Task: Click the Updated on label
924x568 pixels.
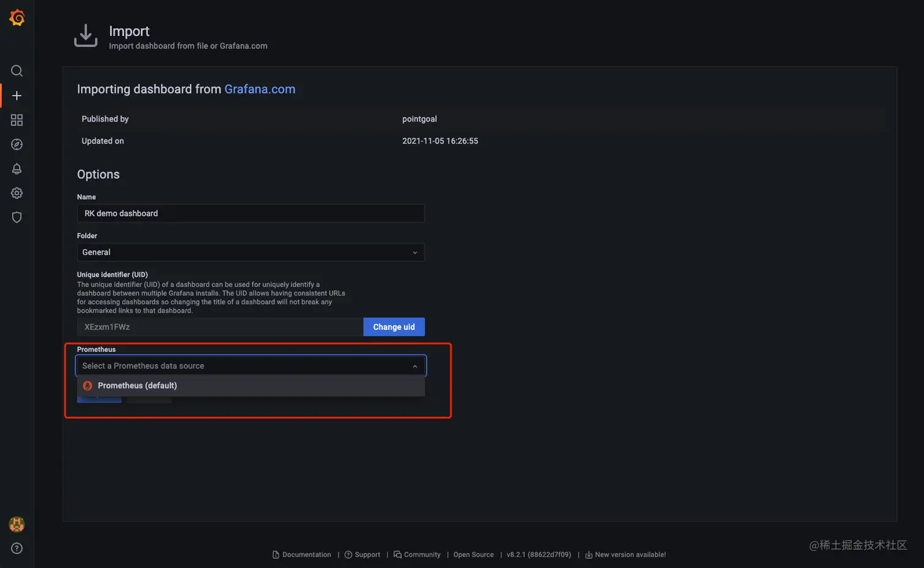Action: pyautogui.click(x=103, y=141)
